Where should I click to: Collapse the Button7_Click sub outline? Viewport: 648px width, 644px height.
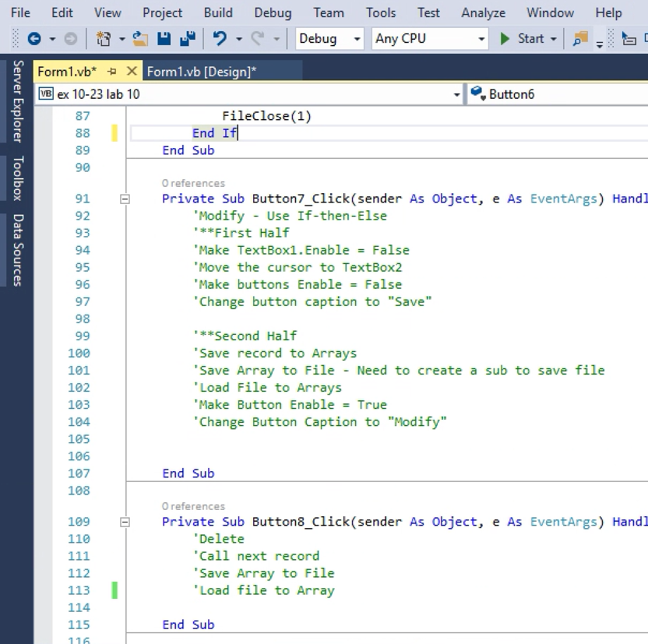pos(125,199)
